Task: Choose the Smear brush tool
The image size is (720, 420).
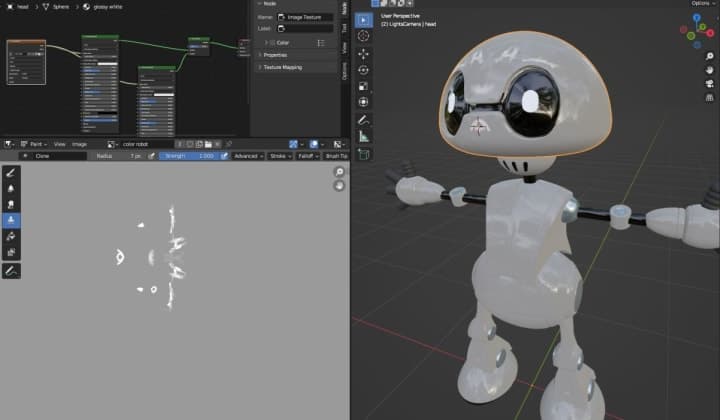Action: point(11,204)
